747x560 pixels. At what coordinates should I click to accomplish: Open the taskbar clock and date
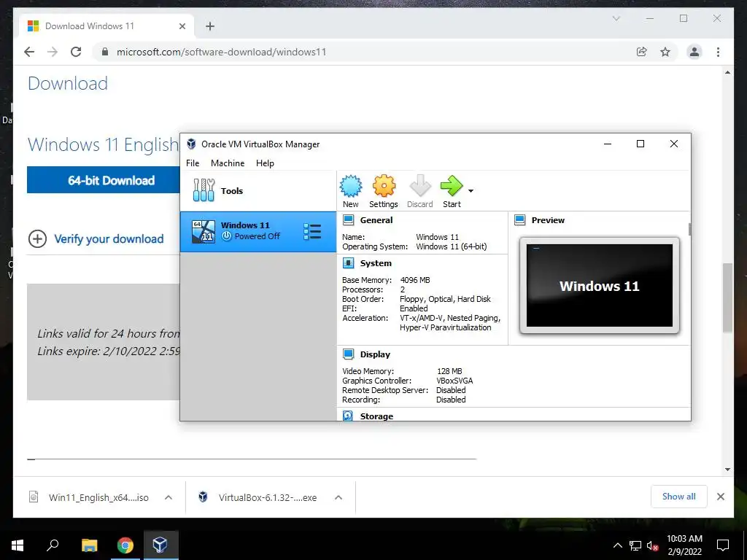click(x=684, y=545)
